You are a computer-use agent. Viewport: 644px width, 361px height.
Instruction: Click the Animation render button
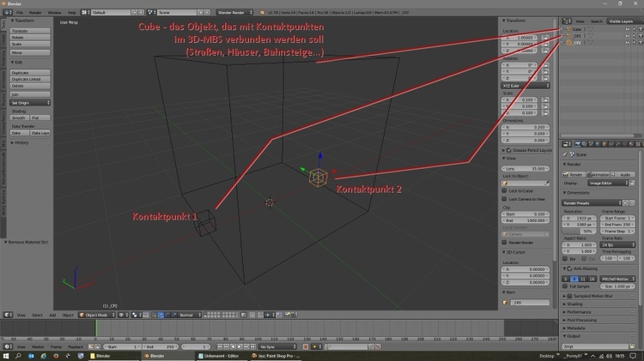click(598, 174)
